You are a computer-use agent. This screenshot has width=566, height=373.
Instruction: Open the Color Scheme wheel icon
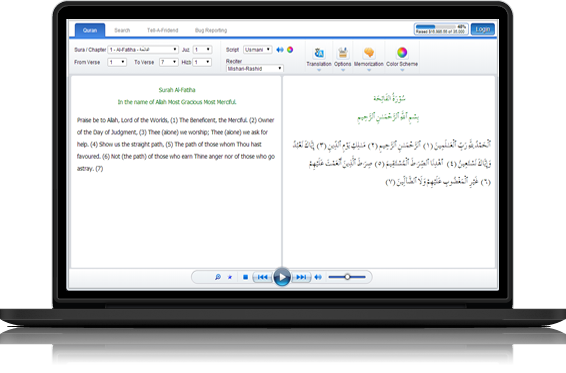402,53
